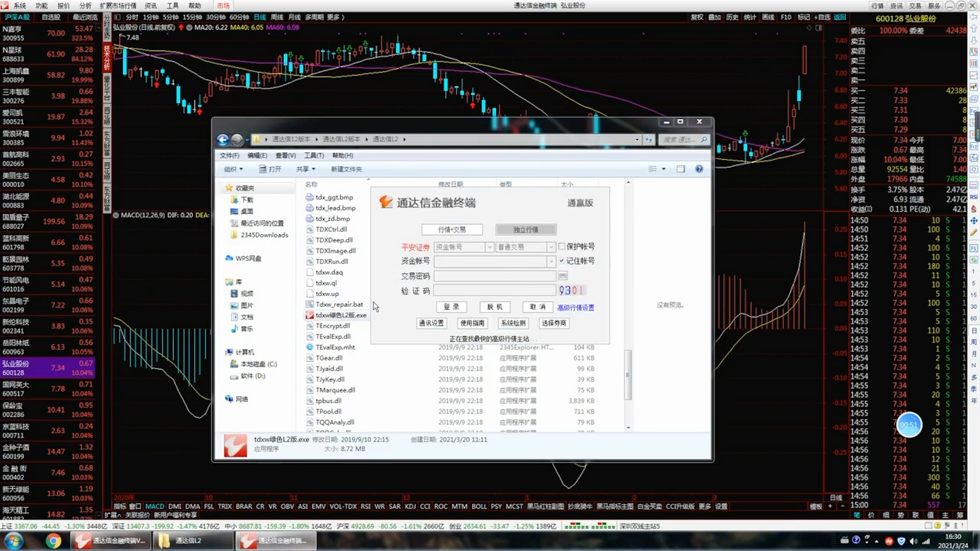Image resolution: width=980 pixels, height=551 pixels.
Task: Switch to the MACD indicator tab
Action: point(155,506)
